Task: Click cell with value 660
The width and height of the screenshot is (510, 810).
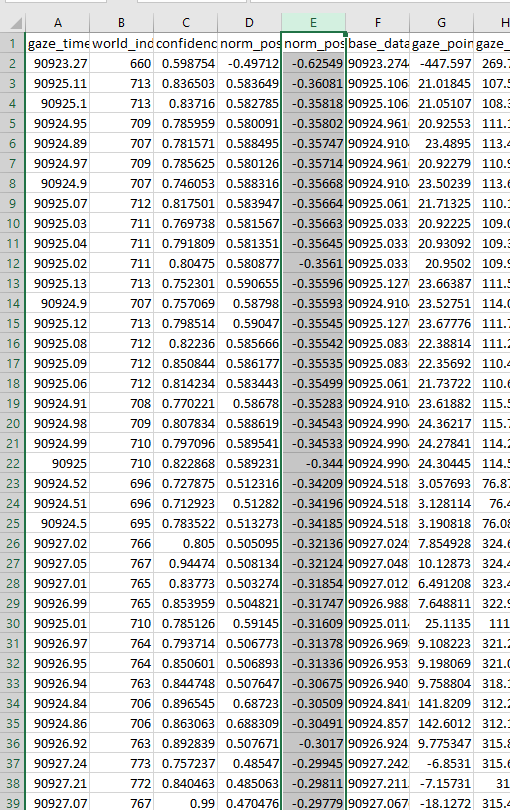Action: (121, 64)
